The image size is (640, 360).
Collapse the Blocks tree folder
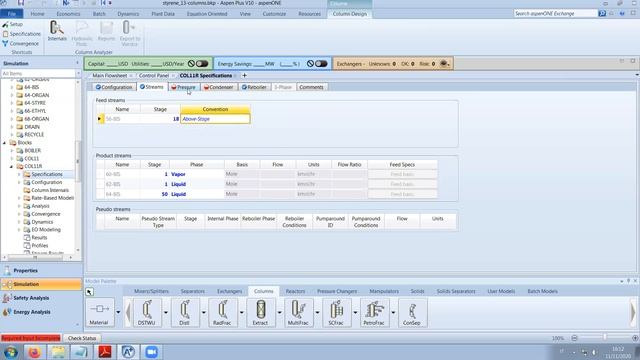pos(4,142)
